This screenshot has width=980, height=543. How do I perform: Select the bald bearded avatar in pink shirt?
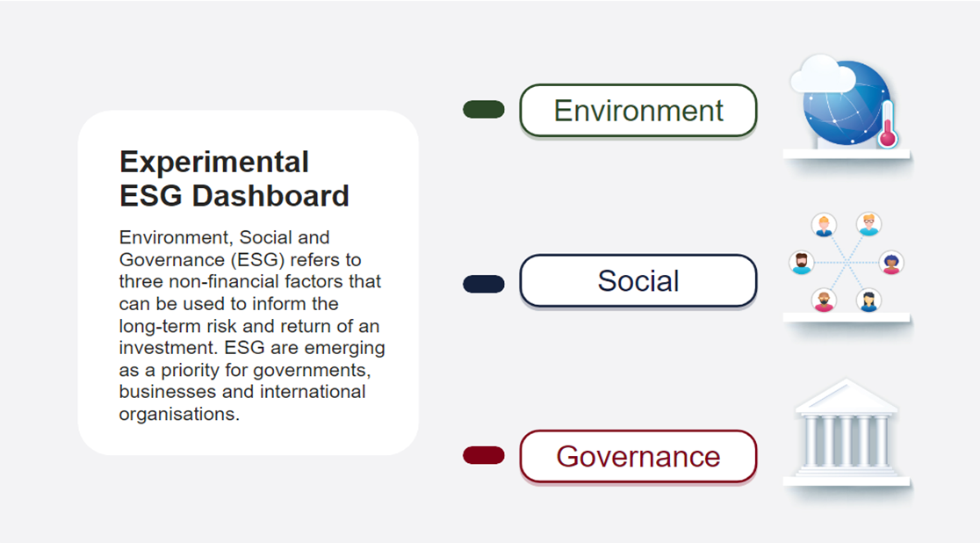(x=824, y=300)
